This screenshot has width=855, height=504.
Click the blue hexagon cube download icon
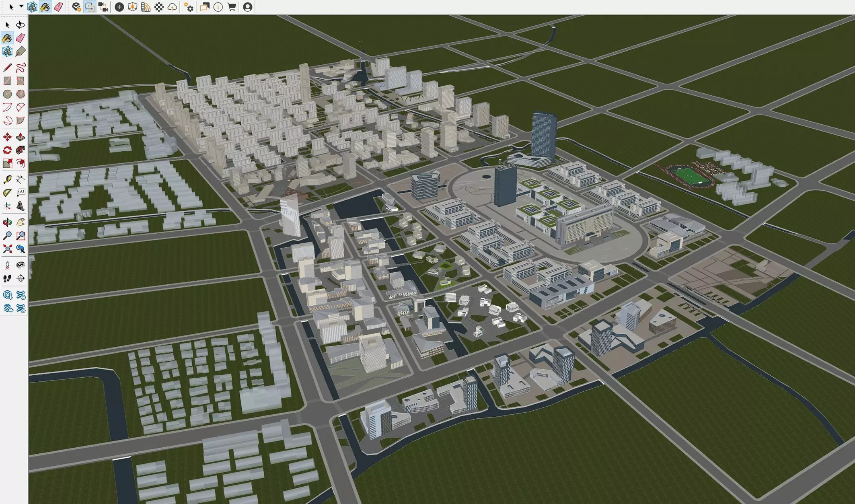7,295
